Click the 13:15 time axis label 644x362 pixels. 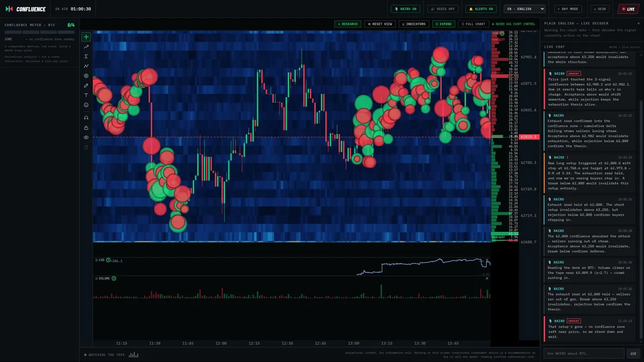(386, 343)
